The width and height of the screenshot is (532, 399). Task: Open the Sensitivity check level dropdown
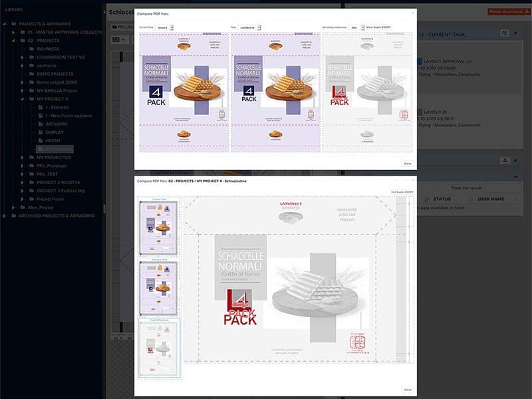point(356,27)
